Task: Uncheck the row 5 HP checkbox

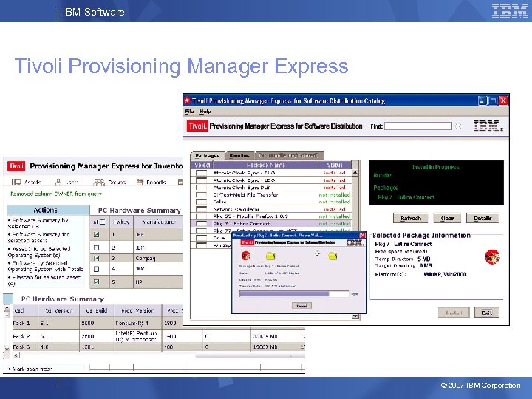Action: pyautogui.click(x=96, y=282)
